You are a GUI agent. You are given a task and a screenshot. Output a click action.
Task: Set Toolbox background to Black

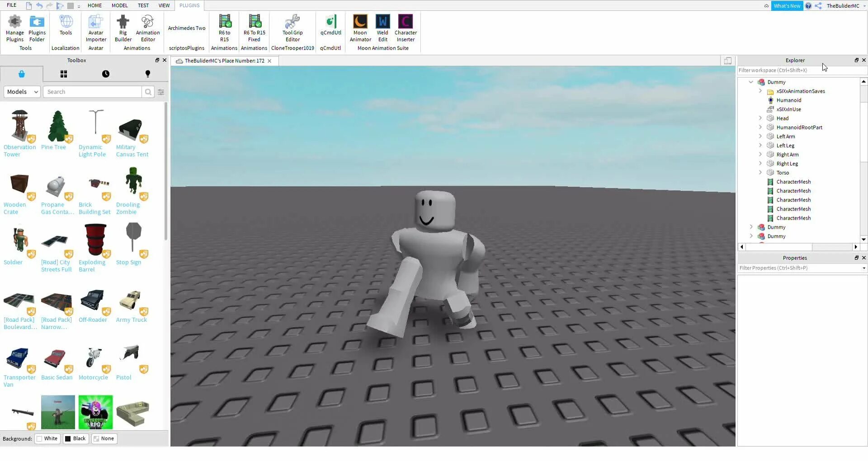pos(75,439)
